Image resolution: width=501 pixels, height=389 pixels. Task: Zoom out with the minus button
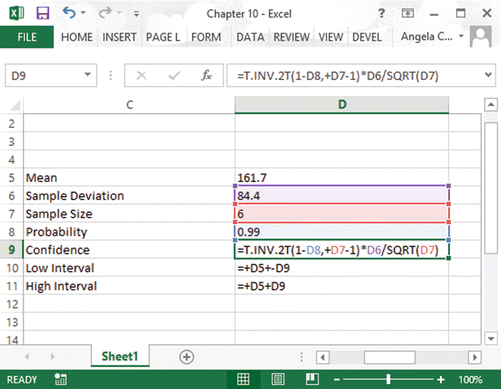pyautogui.click(x=337, y=379)
